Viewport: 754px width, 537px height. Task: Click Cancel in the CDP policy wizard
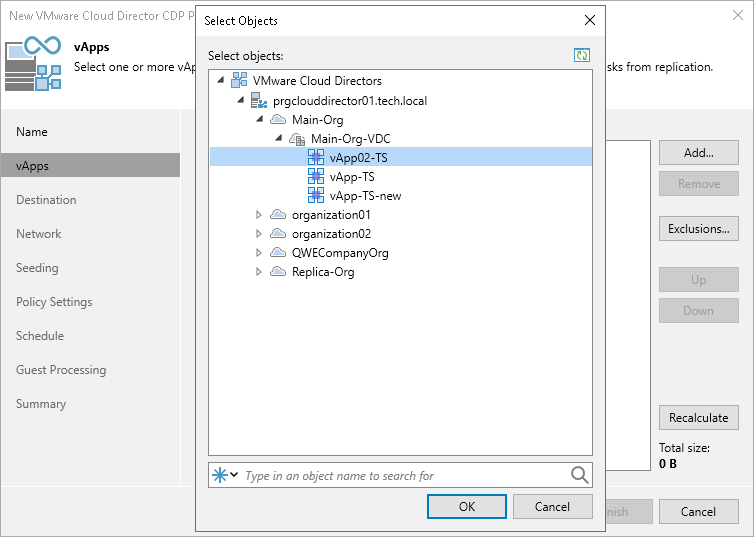tap(699, 512)
